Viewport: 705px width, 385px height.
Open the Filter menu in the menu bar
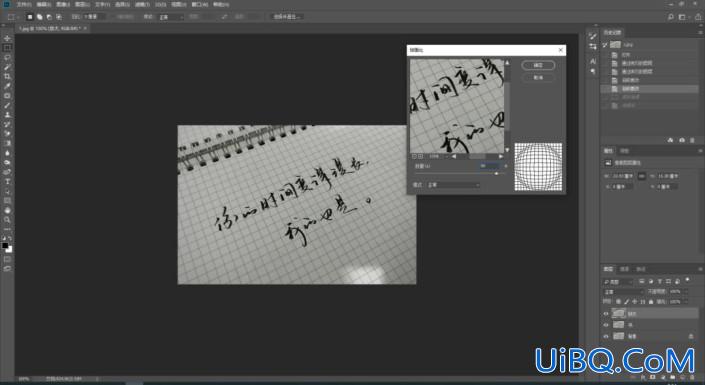pyautogui.click(x=142, y=4)
